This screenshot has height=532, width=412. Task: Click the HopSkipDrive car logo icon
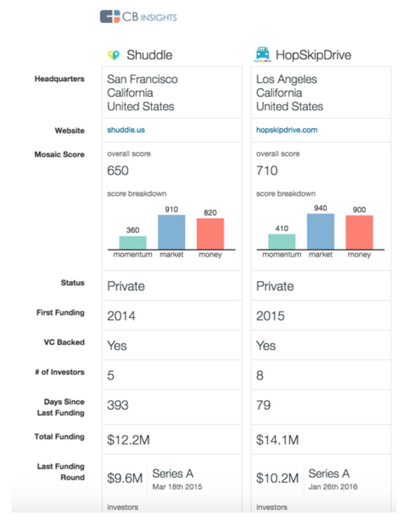coord(263,54)
